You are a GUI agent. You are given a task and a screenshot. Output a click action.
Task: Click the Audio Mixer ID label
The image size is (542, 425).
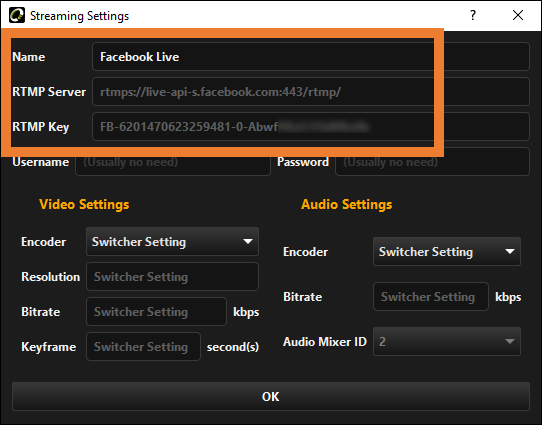(325, 341)
